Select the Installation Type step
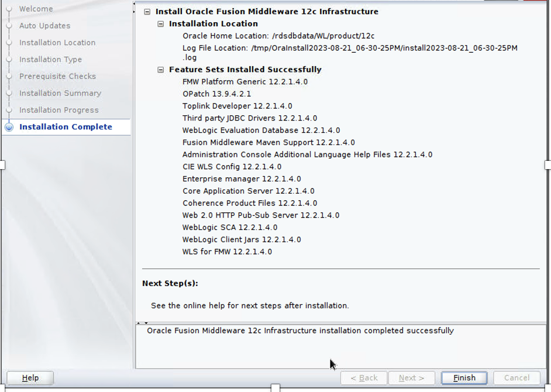Viewport: 551px width, 392px height. [x=51, y=60]
